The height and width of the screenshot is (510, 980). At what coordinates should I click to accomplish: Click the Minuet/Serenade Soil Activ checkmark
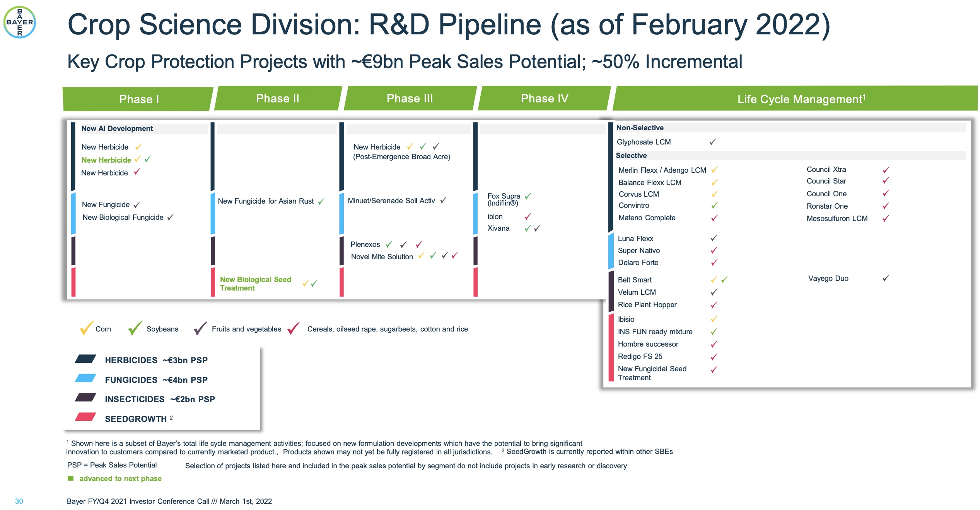click(x=443, y=200)
